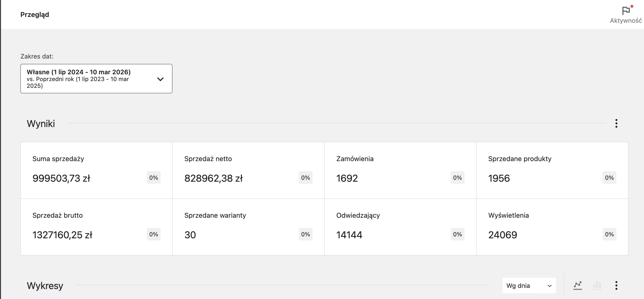Select the line chart view for Wykresy
The image size is (644, 299).
pos(578,285)
